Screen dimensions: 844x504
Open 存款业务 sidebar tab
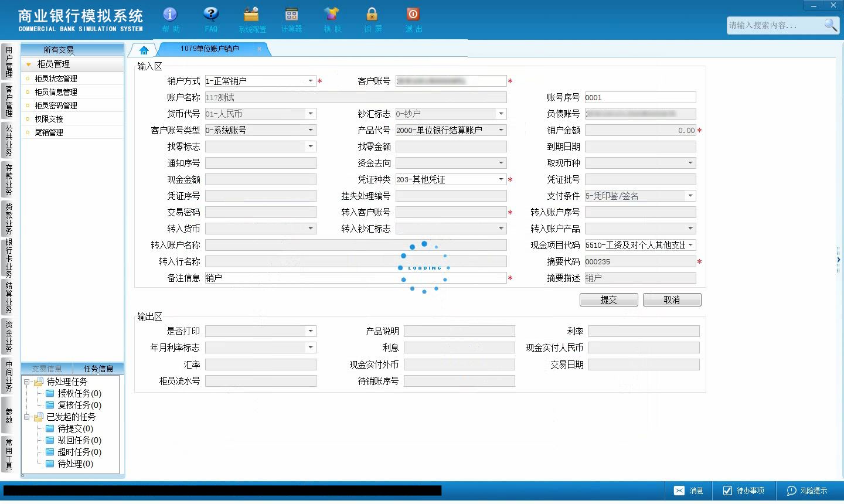pyautogui.click(x=8, y=179)
